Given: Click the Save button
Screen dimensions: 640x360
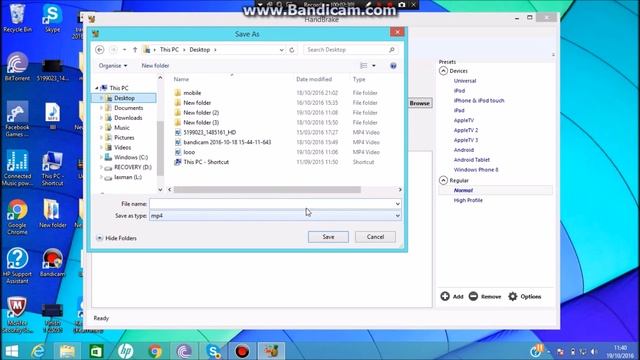Looking at the screenshot, I should (x=328, y=237).
